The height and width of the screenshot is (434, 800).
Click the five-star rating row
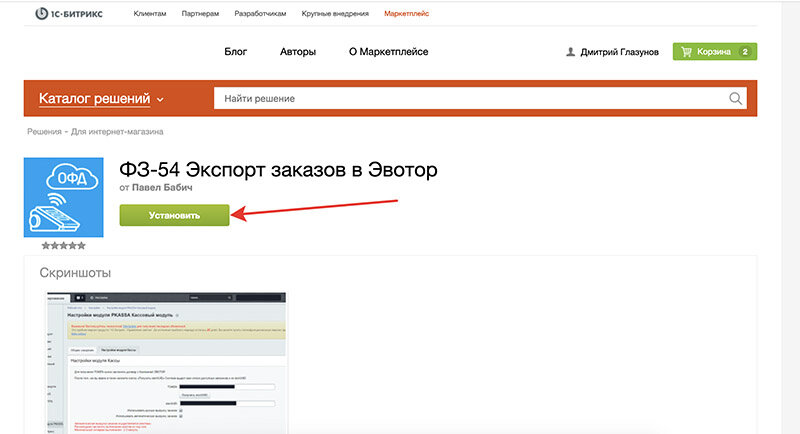[x=63, y=246]
